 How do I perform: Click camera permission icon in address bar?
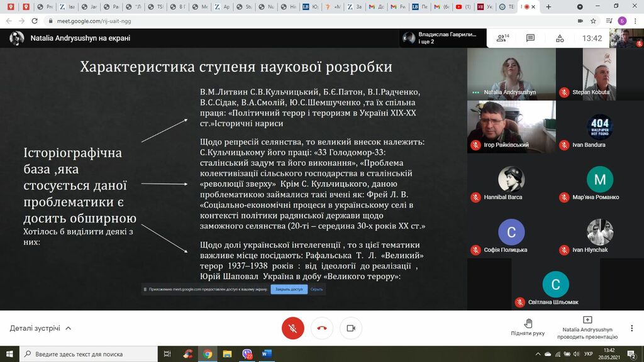coord(580,21)
